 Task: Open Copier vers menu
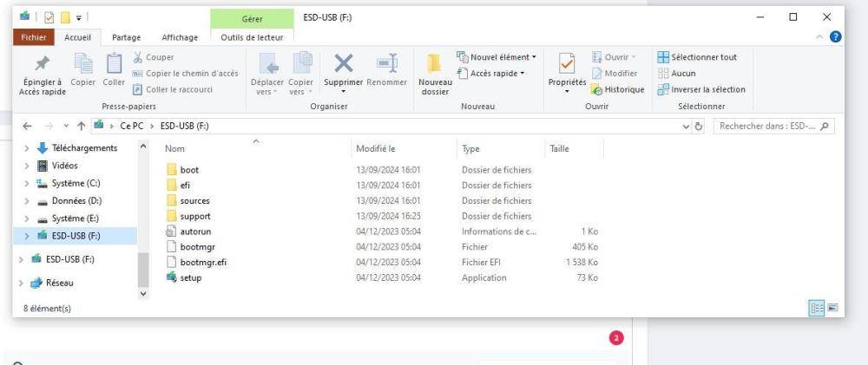tap(300, 75)
